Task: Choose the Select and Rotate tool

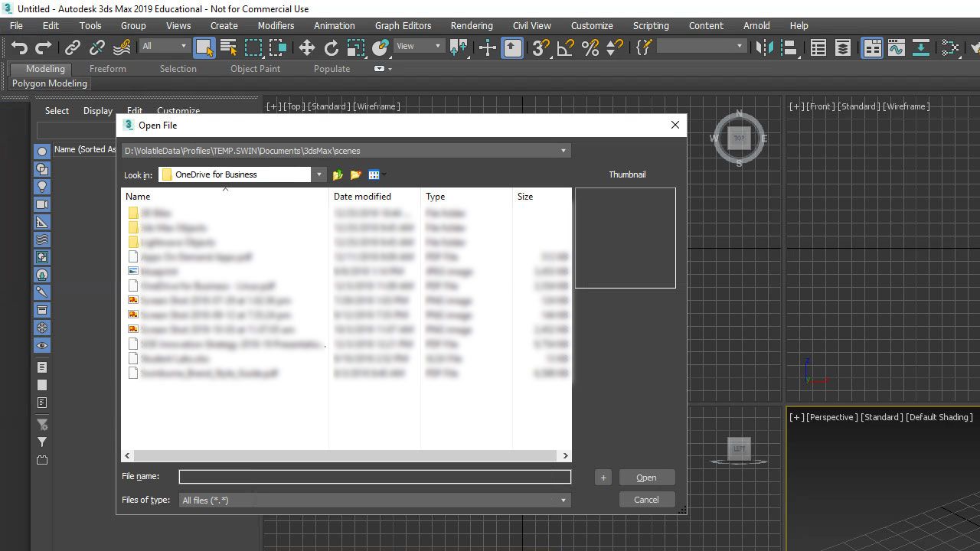Action: 331,48
